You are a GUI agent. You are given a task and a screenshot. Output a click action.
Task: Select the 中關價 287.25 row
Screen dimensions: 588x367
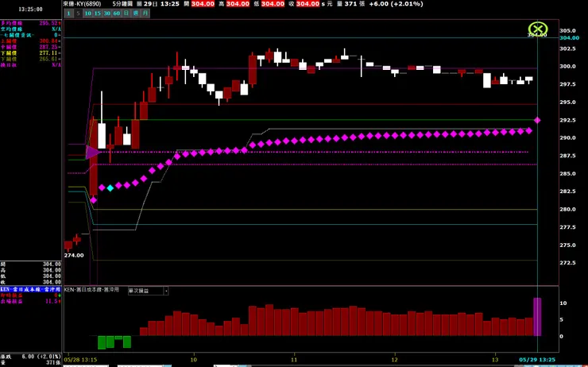[x=31, y=47]
